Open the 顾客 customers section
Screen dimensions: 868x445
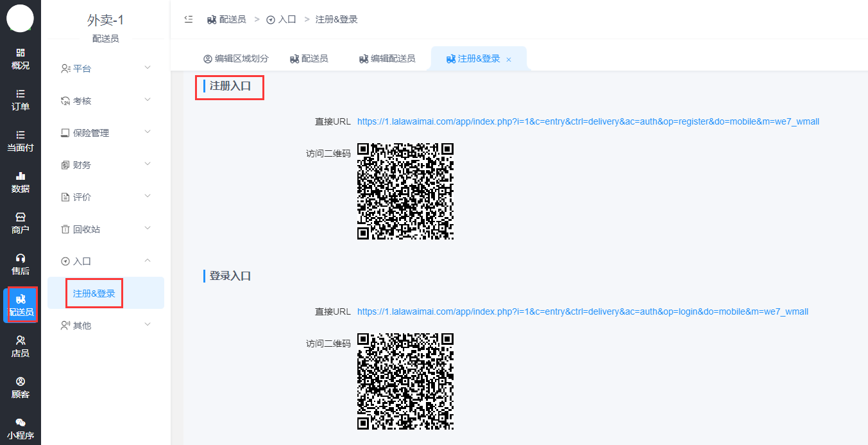coord(21,387)
